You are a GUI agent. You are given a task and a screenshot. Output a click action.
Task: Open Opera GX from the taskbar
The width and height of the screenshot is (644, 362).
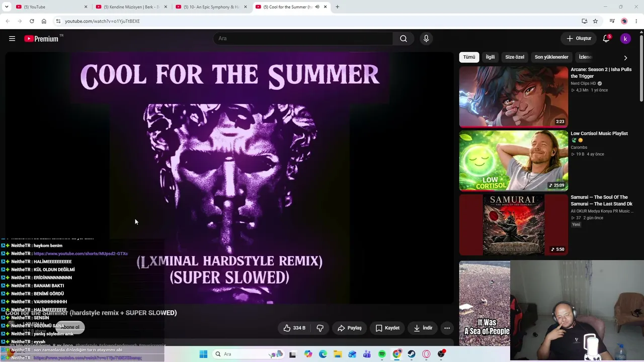click(x=426, y=354)
